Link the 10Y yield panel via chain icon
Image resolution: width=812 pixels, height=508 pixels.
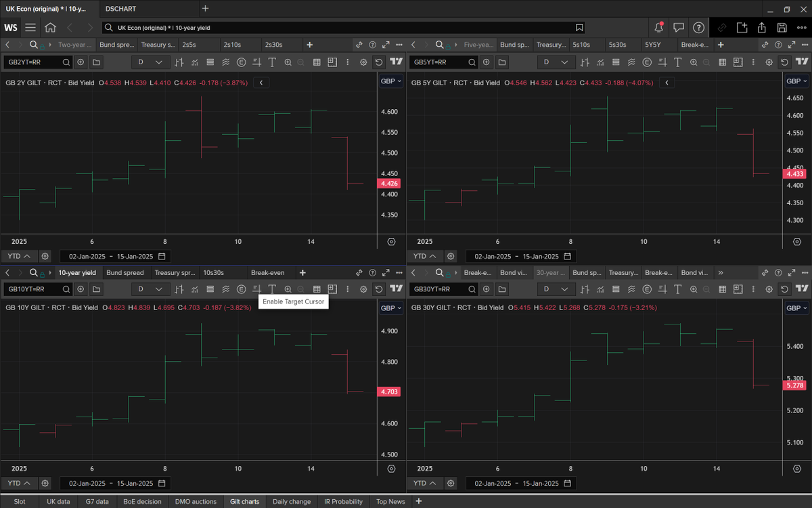tap(359, 273)
